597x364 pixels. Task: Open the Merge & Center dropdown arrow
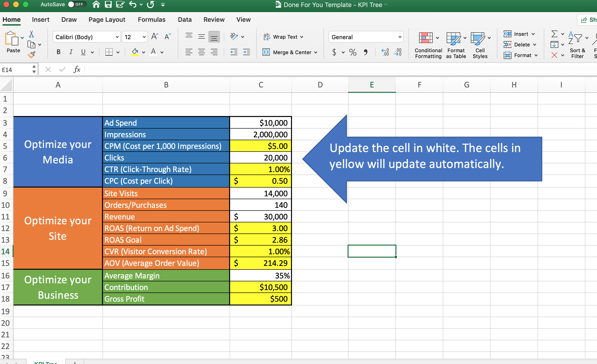click(x=316, y=52)
